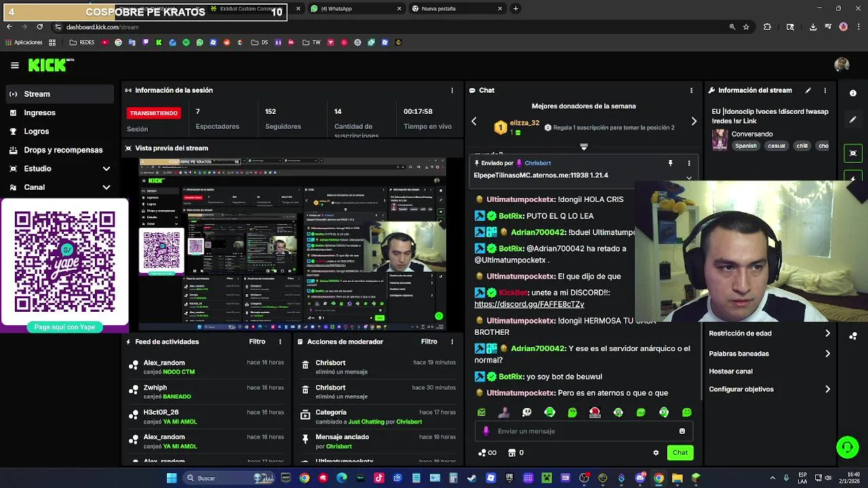Expand Palabras baneadas option

[769, 354]
